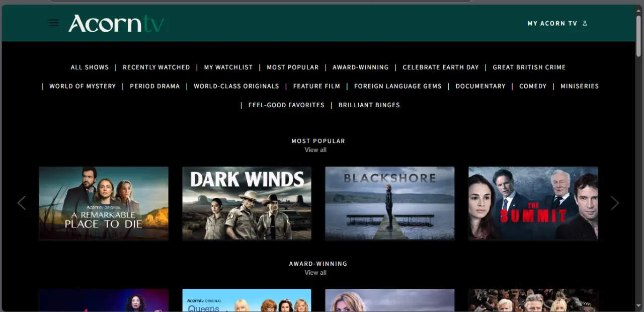Click the Acorn TV logo

(x=116, y=23)
